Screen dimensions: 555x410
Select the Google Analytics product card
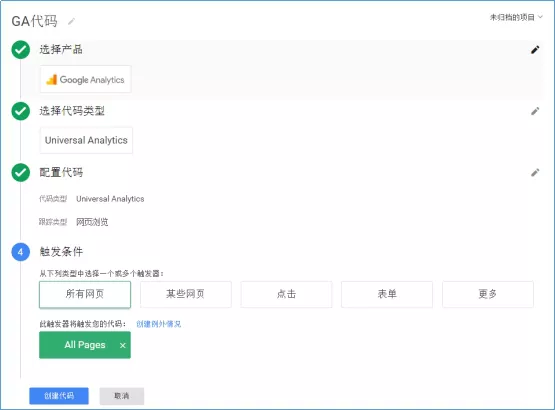(85, 79)
